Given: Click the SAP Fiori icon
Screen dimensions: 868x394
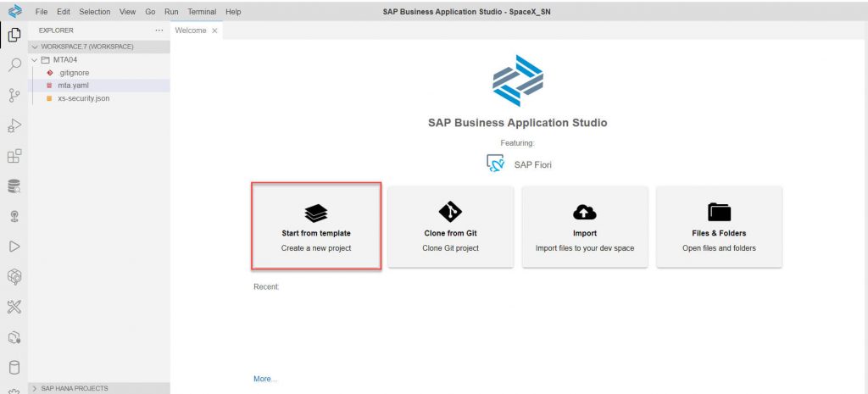Looking at the screenshot, I should pos(495,164).
